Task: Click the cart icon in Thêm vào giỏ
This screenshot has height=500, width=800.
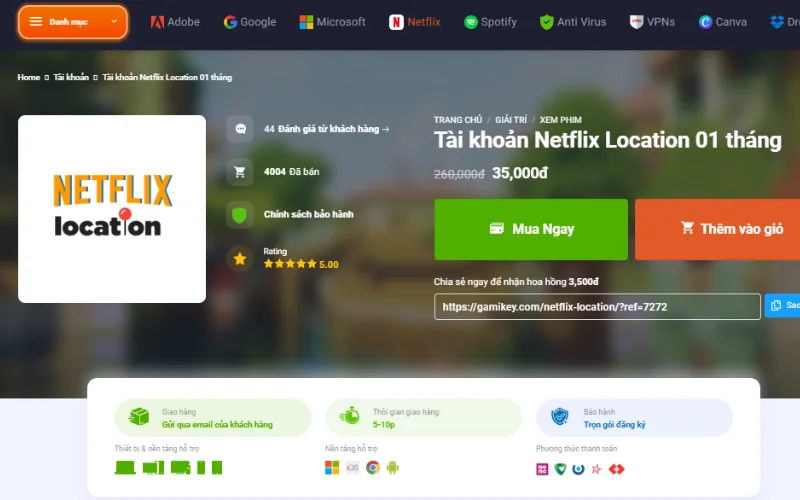Action: [687, 228]
